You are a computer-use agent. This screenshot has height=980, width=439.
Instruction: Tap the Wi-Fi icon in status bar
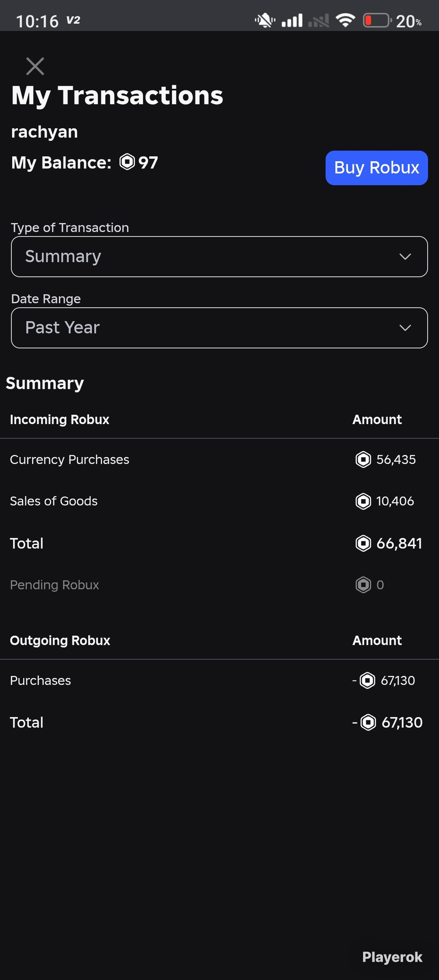(345, 20)
